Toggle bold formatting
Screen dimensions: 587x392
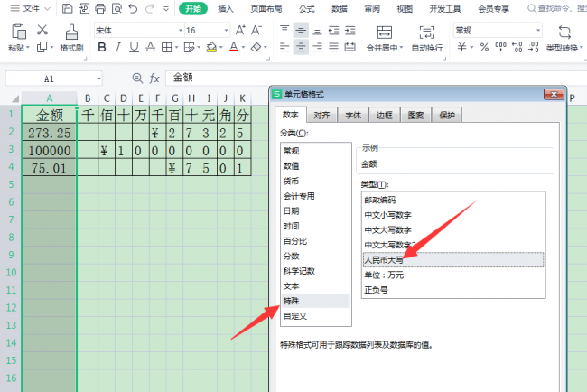102,47
